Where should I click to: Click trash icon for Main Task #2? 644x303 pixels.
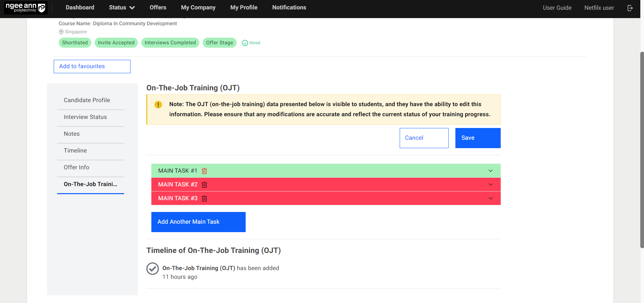pyautogui.click(x=204, y=185)
